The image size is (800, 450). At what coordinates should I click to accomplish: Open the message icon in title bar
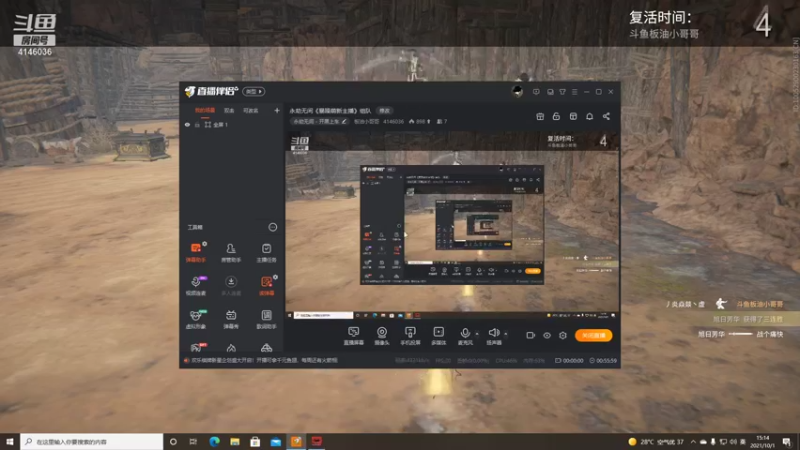point(536,92)
